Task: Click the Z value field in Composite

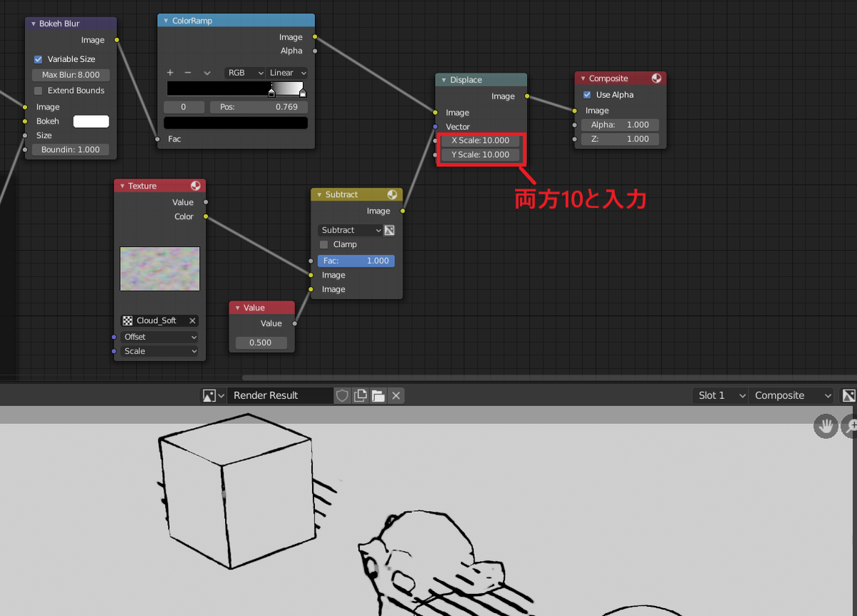Action: pos(619,139)
